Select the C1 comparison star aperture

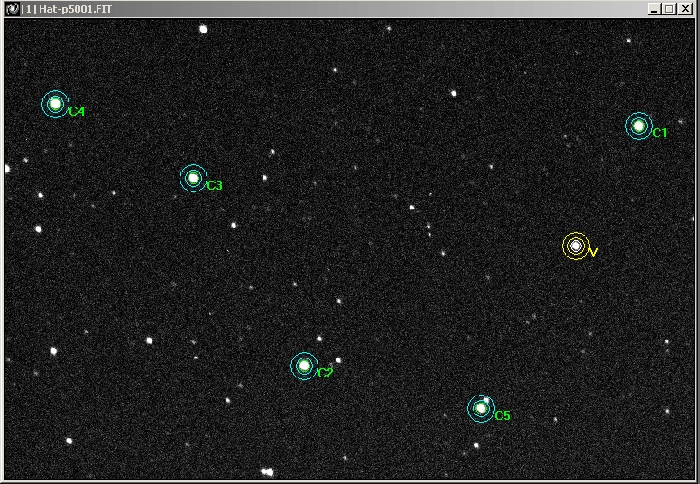coord(639,126)
